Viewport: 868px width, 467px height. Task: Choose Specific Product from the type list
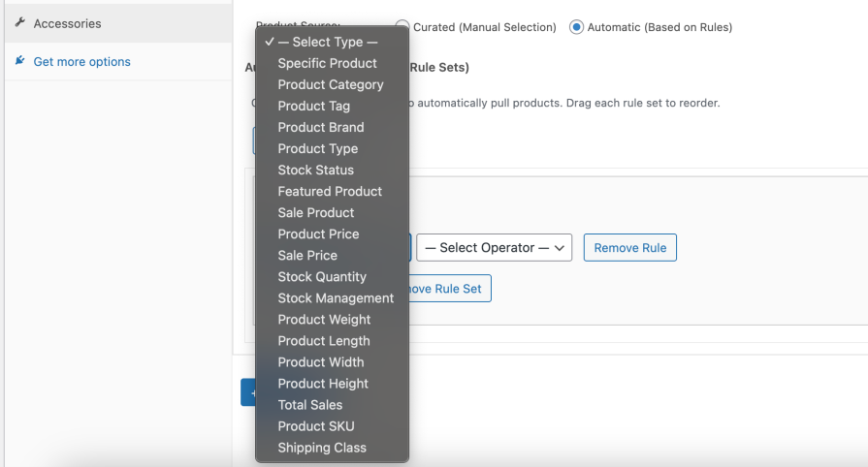click(x=327, y=63)
